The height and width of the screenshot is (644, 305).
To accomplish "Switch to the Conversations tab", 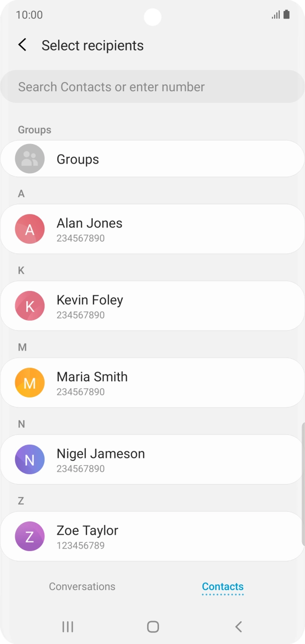I will point(82,586).
